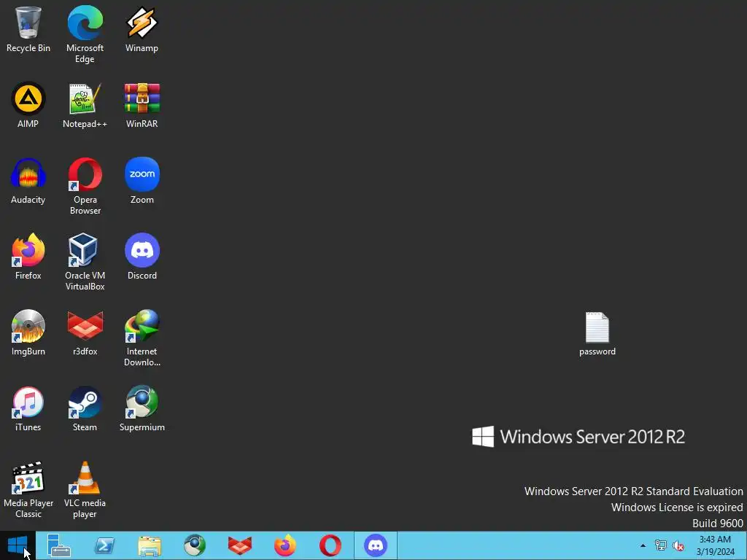Launch PowerShell from the taskbar
This screenshot has height=560, width=747.
104,545
